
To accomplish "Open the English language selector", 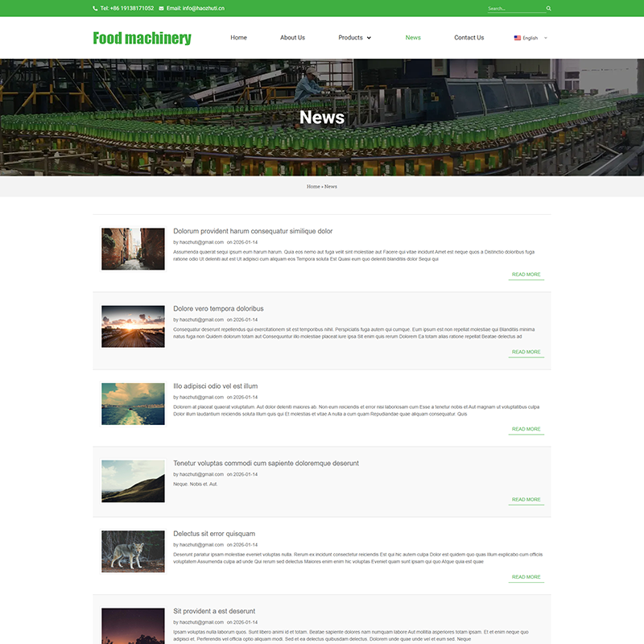I will [x=531, y=38].
